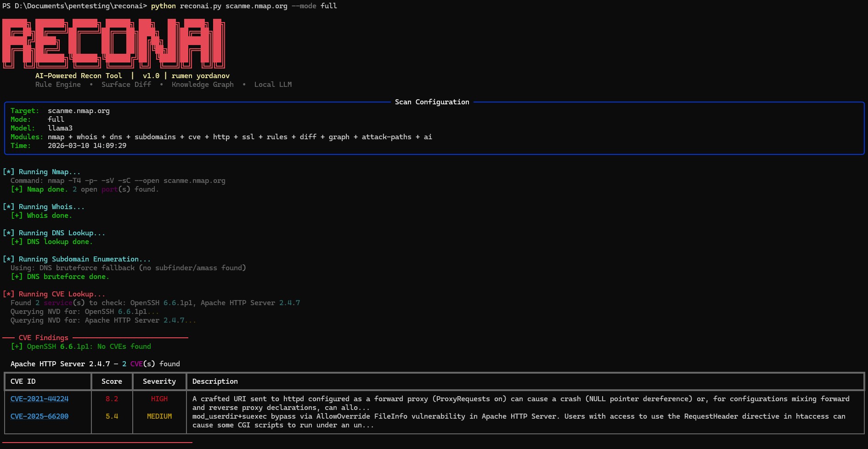Click the 'OpenSSH 6.6.1p1: No CVEs found' line
This screenshot has height=449, width=868.
point(81,347)
